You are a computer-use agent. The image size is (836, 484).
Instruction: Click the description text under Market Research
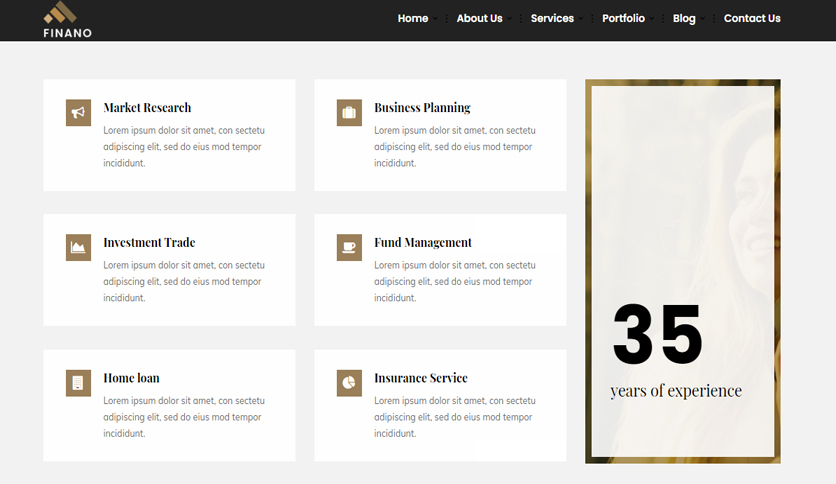pos(184,147)
